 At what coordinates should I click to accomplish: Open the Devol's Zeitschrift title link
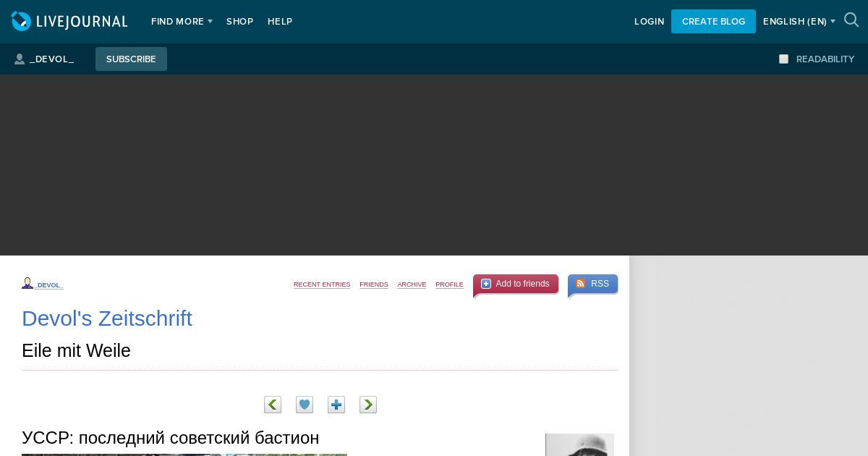tap(107, 318)
